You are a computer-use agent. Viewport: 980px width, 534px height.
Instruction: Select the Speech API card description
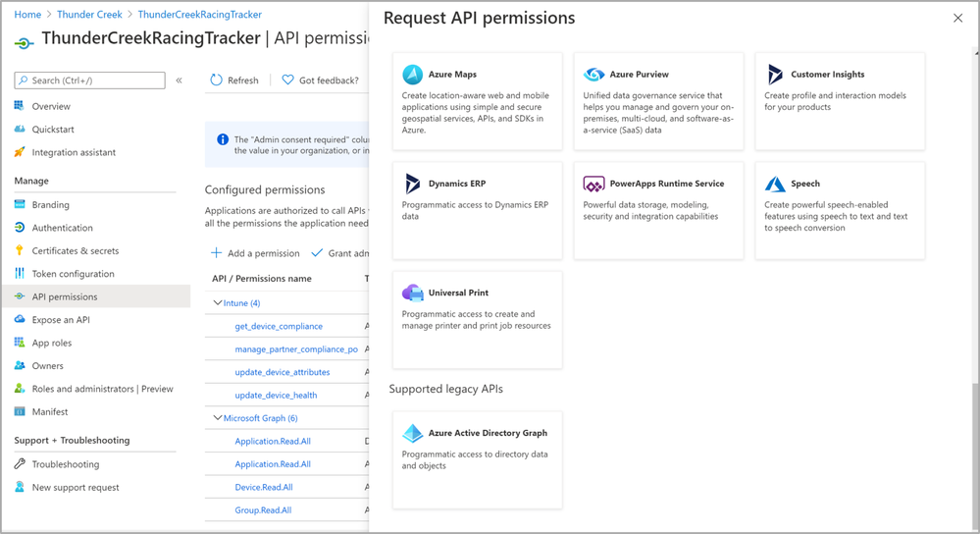836,216
